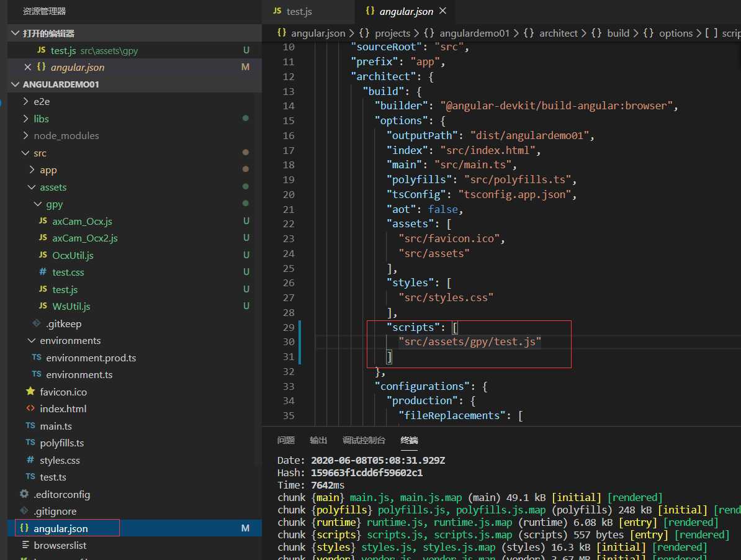The width and height of the screenshot is (741, 560).
Task: Open the Debug Console (调试控制台) tab
Action: [364, 440]
